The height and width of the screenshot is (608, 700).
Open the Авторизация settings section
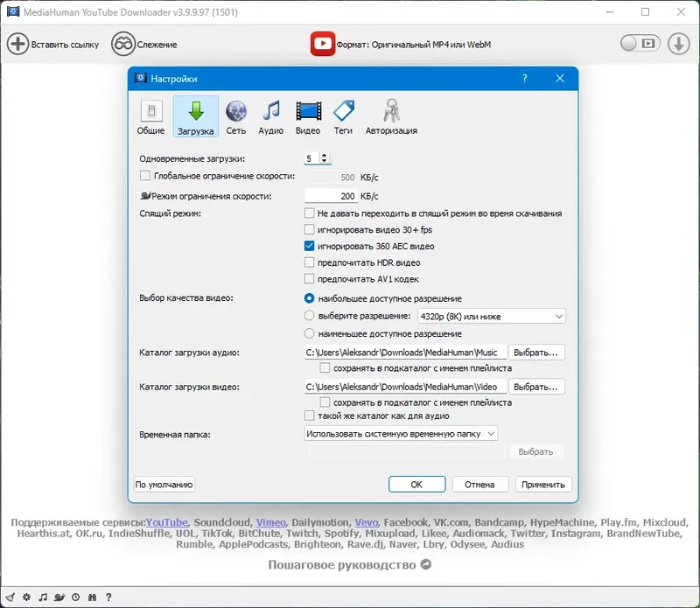(390, 114)
